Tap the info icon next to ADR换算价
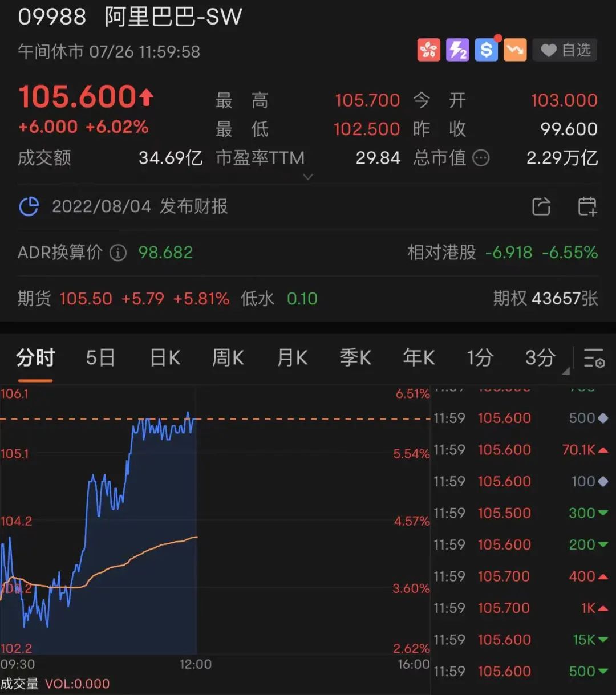 [117, 253]
